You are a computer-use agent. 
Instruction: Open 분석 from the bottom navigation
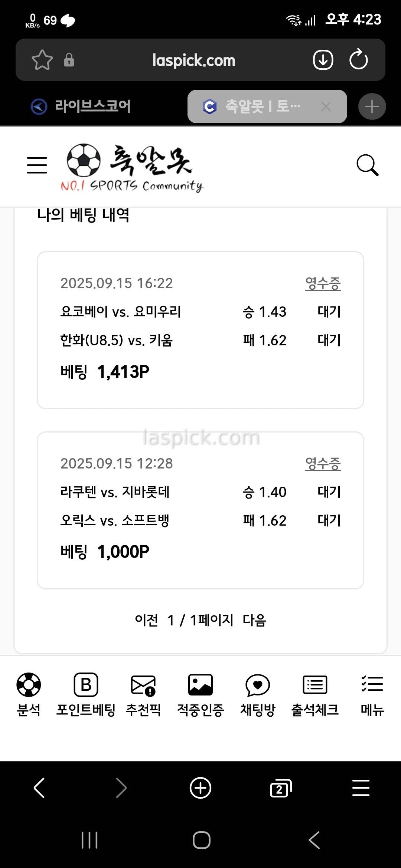[29, 694]
